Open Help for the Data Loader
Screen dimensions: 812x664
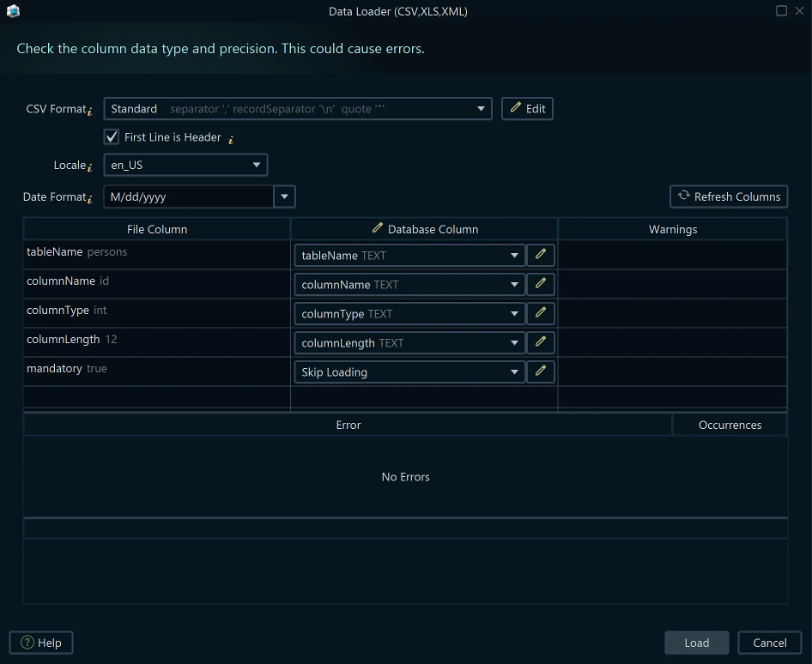[x=41, y=643]
